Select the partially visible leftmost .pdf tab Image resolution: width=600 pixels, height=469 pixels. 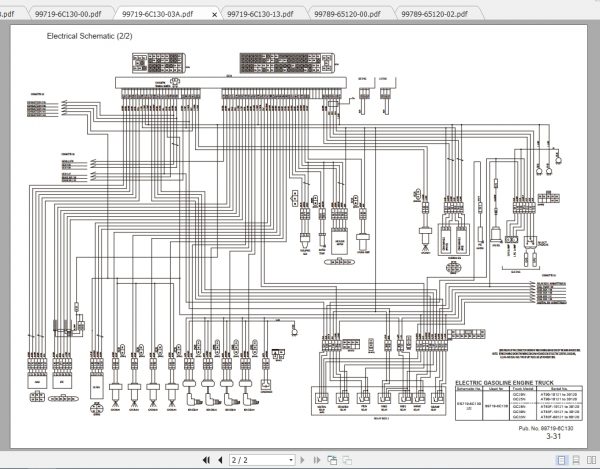8,14
